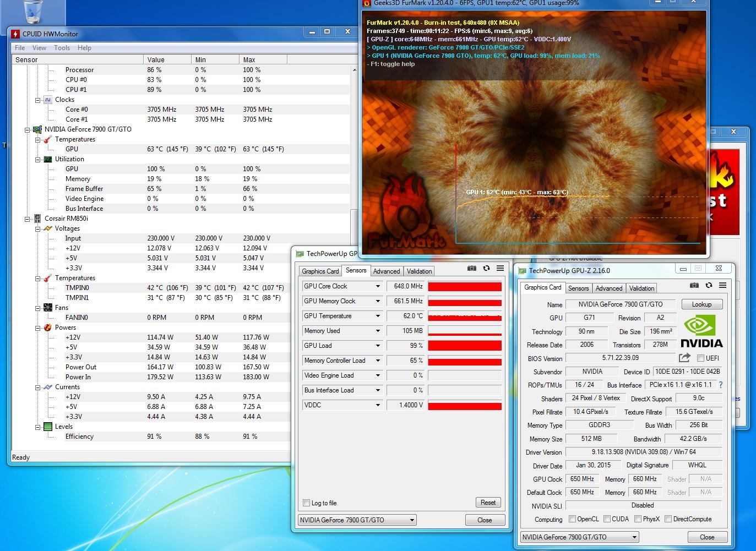
Task: Open the Memory Controller Load sensor dropdown
Action: coord(378,361)
